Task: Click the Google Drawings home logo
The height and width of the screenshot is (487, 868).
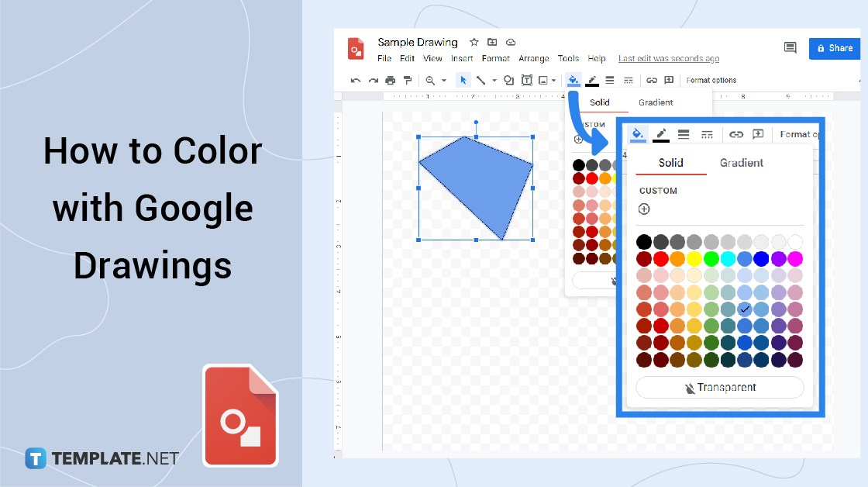Action: click(356, 49)
